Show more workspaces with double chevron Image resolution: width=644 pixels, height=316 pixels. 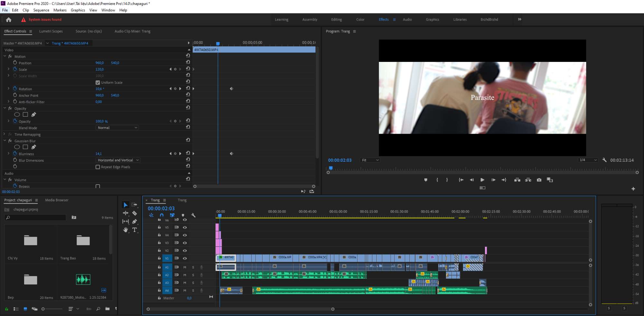click(519, 19)
